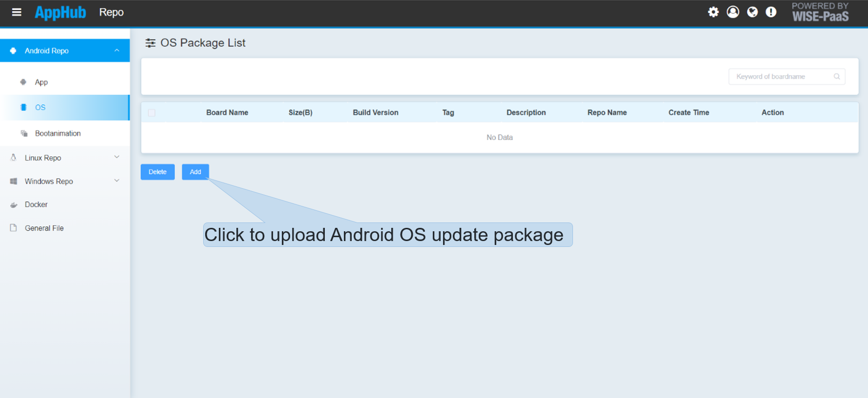Click the Repo title in the top bar
Screen dimensions: 868x398
coord(111,13)
